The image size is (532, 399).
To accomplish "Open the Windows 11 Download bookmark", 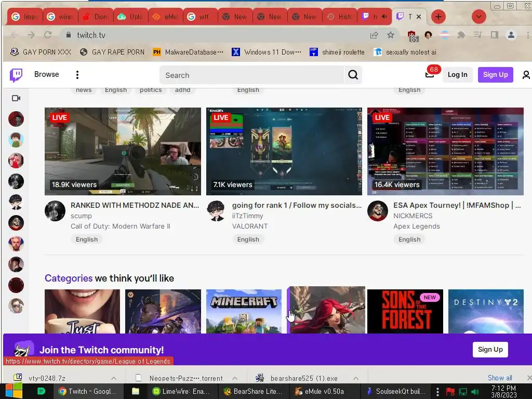I will pyautogui.click(x=267, y=52).
